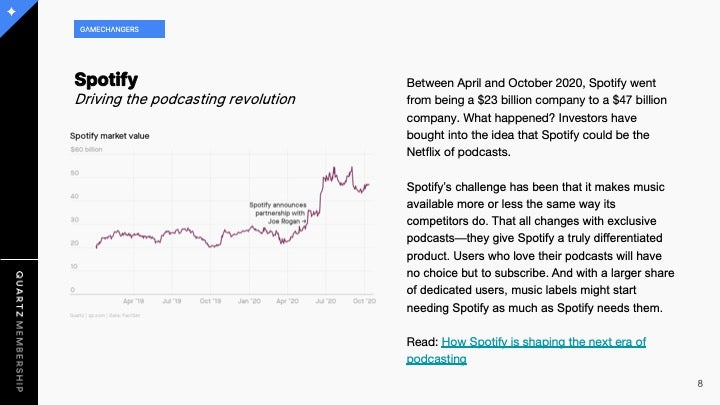Click the subtitle Driving the podcasting revolution
Image resolution: width=720 pixels, height=405 pixels.
[185, 99]
